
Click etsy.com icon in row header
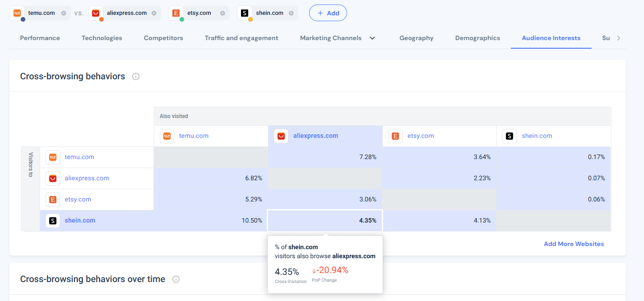[53, 199]
